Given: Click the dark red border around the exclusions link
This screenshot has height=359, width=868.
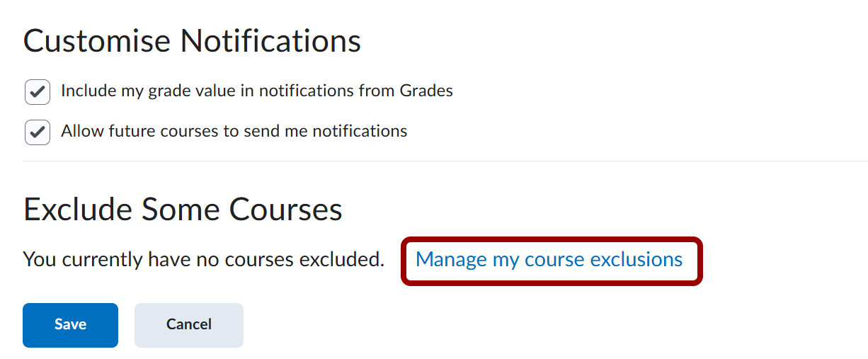Looking at the screenshot, I should click(x=552, y=239).
